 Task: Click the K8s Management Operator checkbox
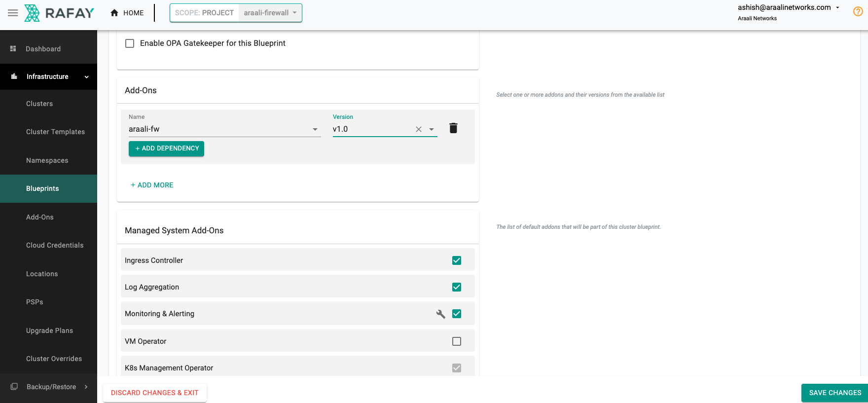(457, 368)
